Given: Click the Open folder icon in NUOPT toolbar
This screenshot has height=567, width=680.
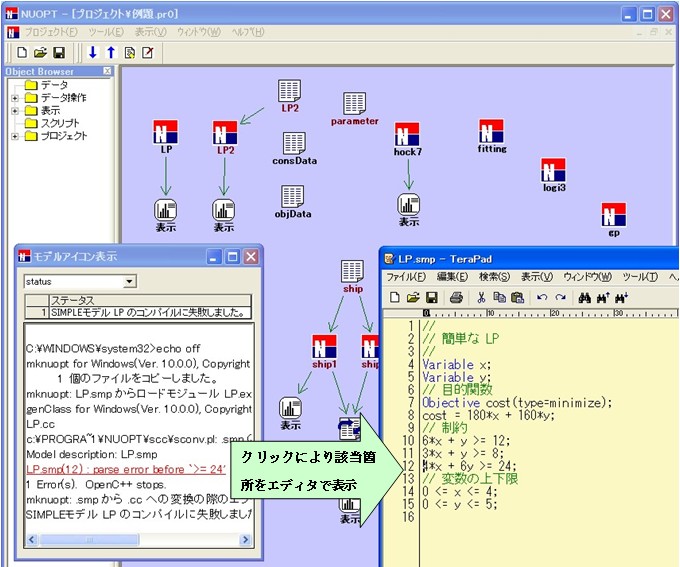Looking at the screenshot, I should 40,52.
